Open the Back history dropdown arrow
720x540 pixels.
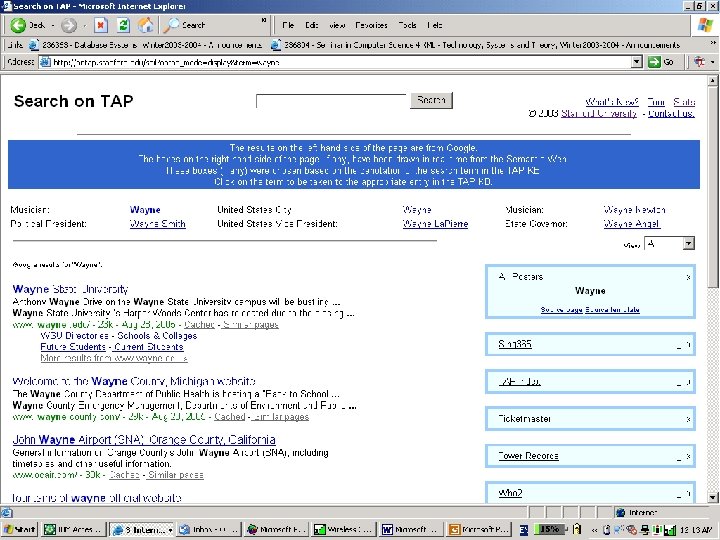[53, 25]
